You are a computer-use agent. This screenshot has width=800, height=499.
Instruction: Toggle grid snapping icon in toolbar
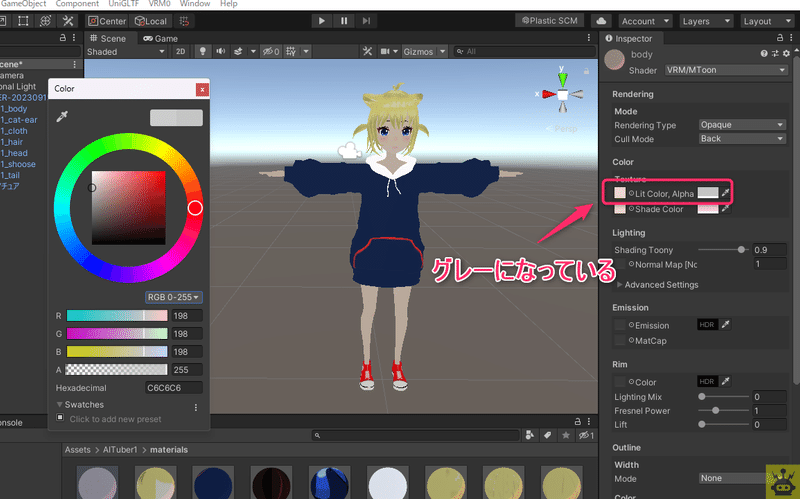pos(184,21)
